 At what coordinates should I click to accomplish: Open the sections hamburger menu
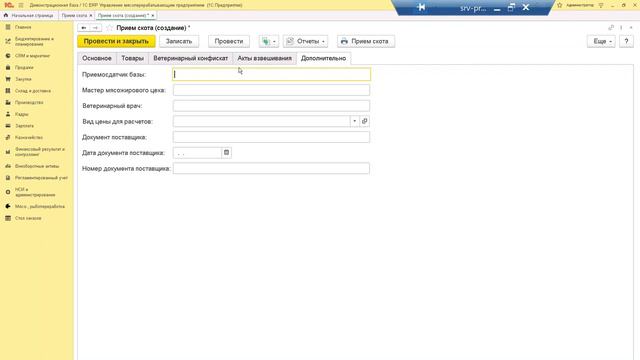point(21,5)
